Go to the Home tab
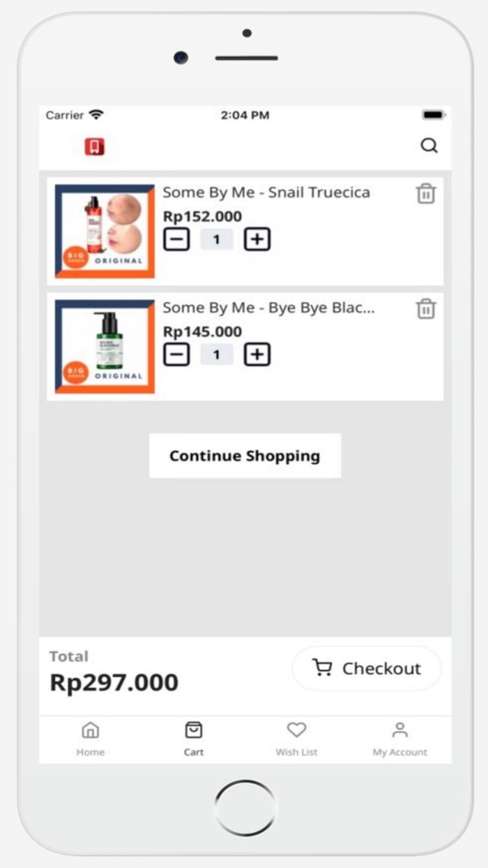Image resolution: width=488 pixels, height=868 pixels. pos(91,738)
